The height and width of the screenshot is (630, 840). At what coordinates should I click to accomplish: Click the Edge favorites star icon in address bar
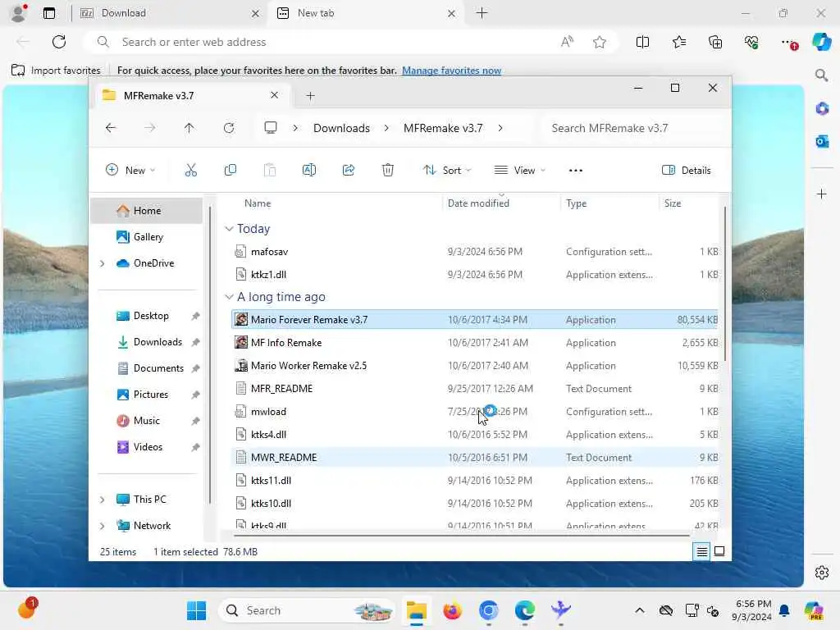point(600,42)
